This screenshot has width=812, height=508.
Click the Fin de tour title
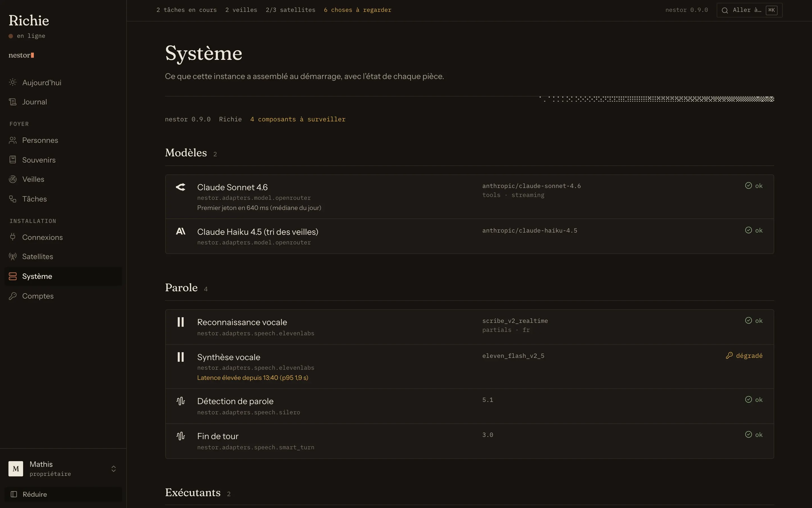218,436
